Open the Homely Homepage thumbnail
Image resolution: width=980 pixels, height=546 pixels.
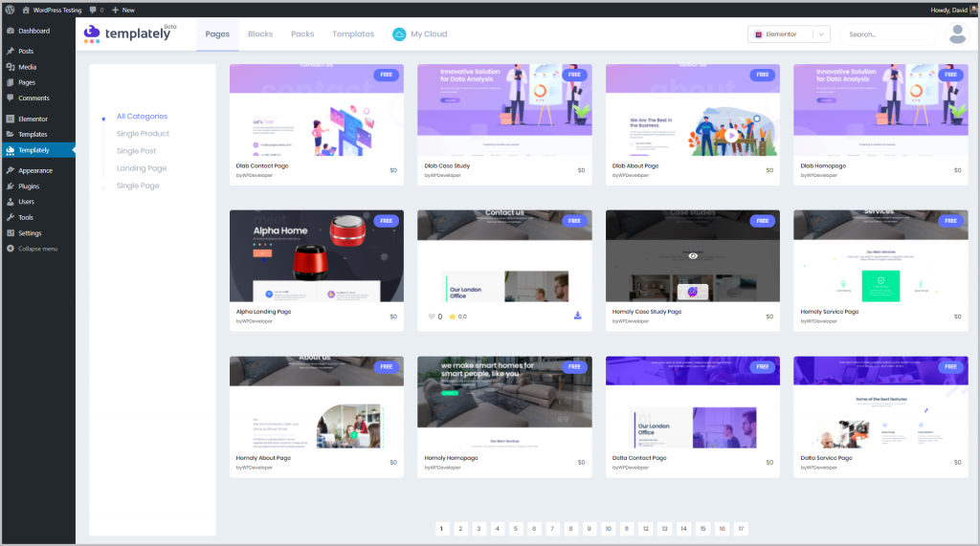[504, 403]
